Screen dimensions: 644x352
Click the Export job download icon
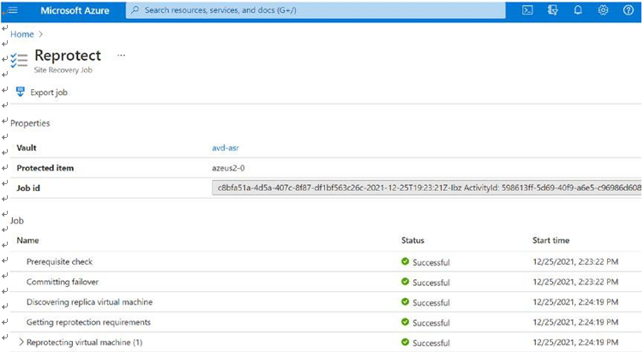pyautogui.click(x=20, y=92)
